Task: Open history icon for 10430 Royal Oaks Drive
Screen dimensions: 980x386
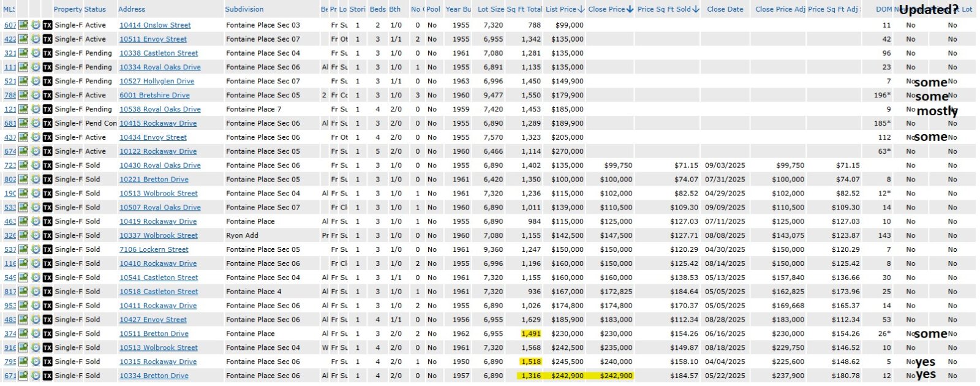Action: click(x=36, y=165)
